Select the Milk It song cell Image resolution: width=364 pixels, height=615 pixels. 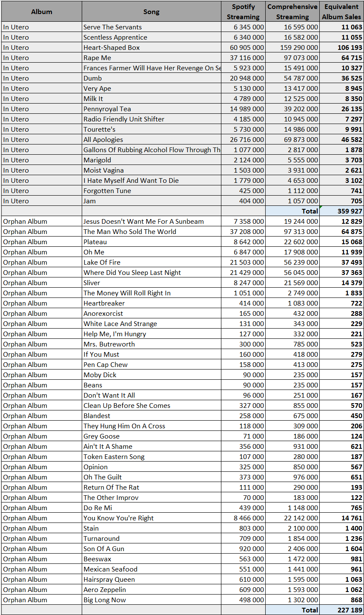[x=151, y=98]
